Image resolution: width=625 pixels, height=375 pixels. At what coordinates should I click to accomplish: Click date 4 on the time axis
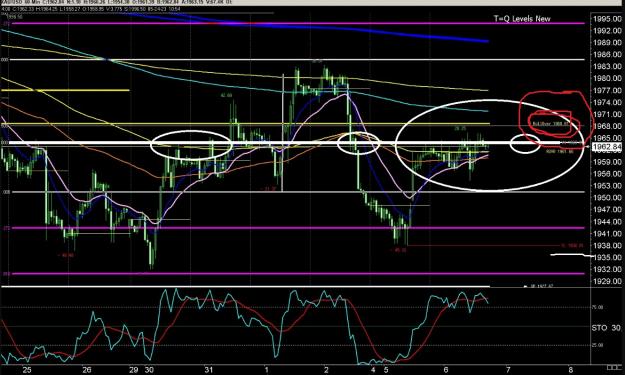click(x=373, y=370)
